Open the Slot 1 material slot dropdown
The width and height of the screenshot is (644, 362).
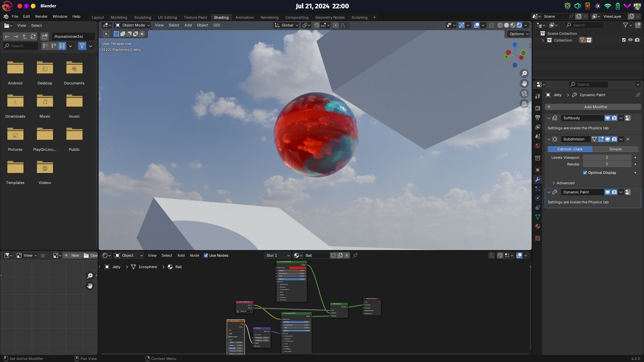pos(277,255)
